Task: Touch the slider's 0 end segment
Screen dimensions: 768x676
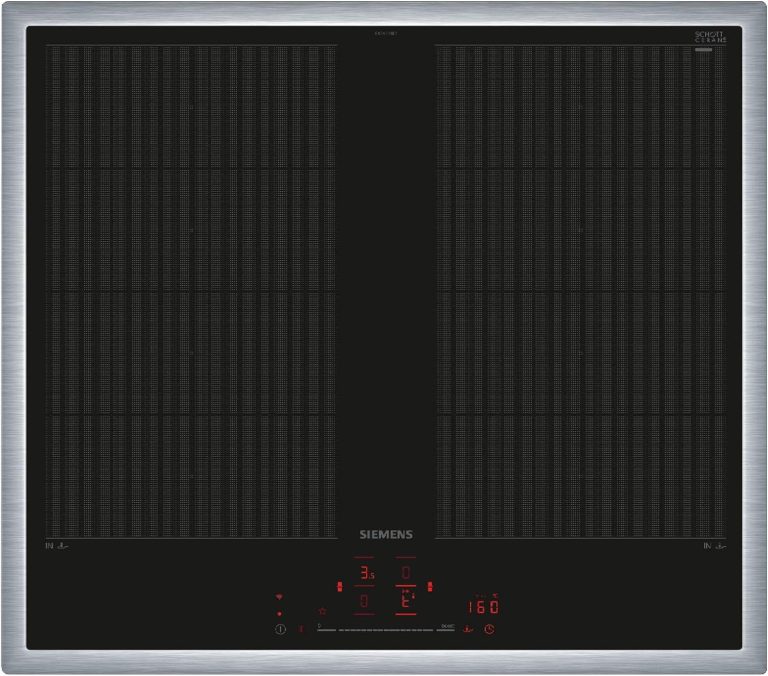Action: point(327,629)
